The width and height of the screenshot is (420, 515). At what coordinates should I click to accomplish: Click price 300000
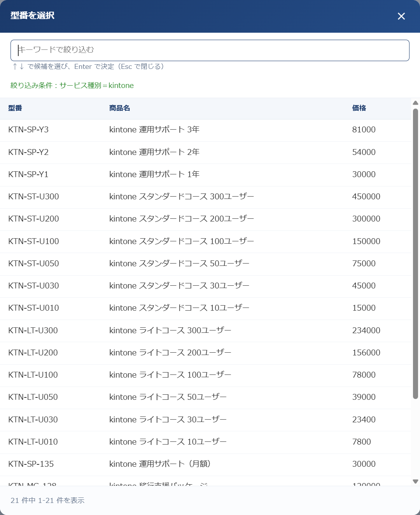coord(366,219)
